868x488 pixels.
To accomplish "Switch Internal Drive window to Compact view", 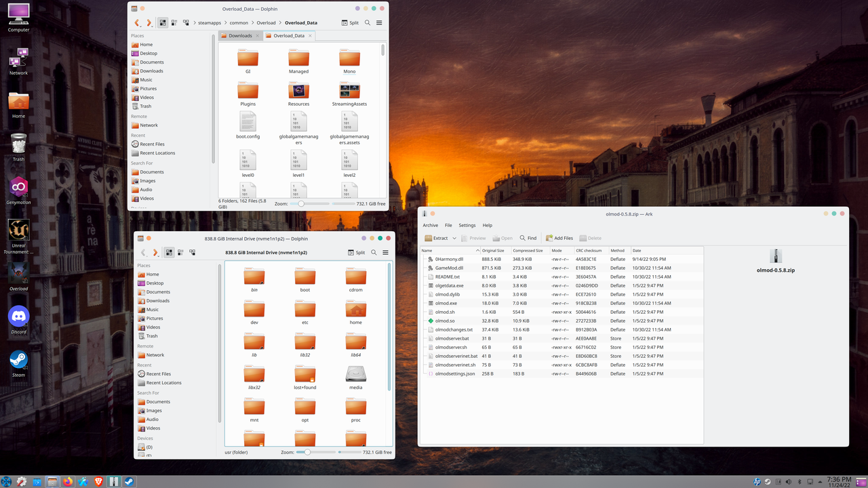I will click(x=180, y=253).
